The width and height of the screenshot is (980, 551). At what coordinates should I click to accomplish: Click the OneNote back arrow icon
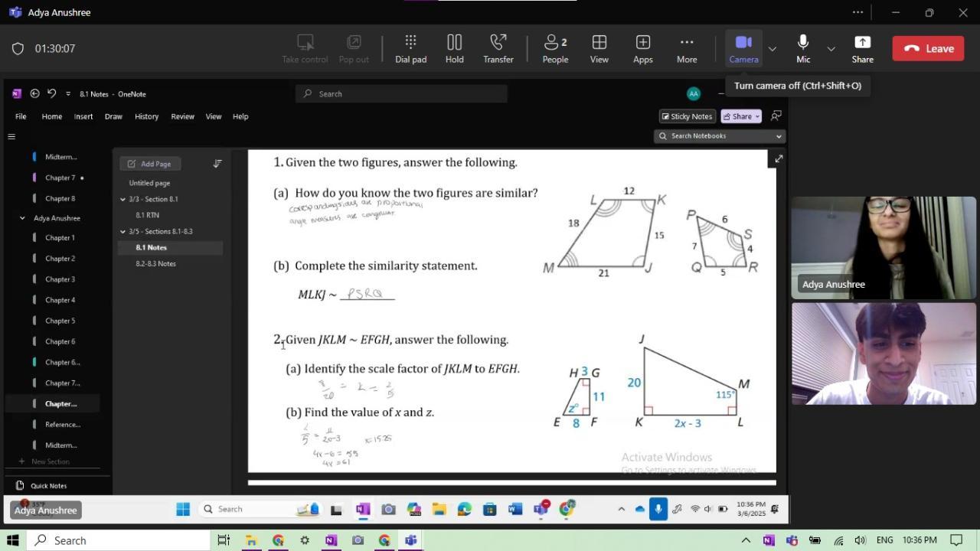[x=34, y=93]
